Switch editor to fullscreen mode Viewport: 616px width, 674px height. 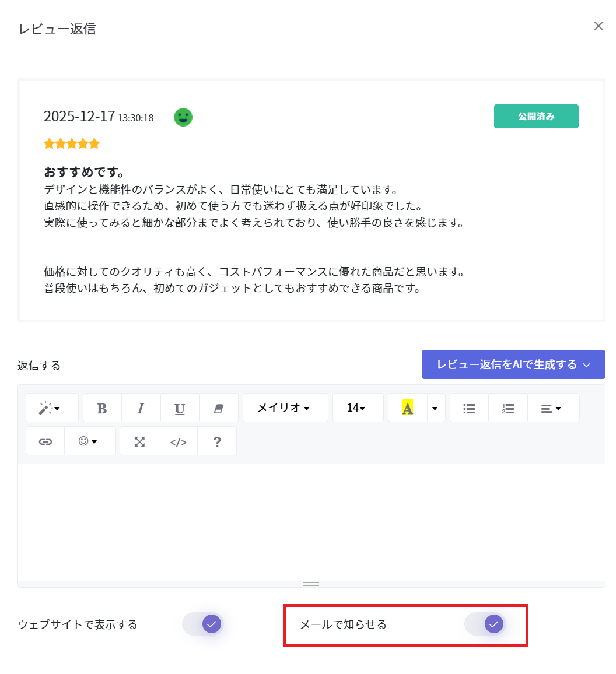[x=139, y=441]
